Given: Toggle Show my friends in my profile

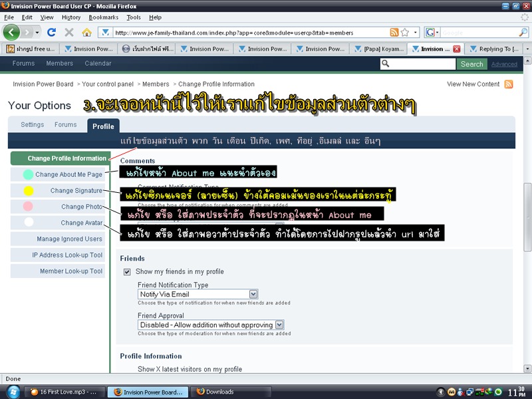Looking at the screenshot, I should pos(127,272).
